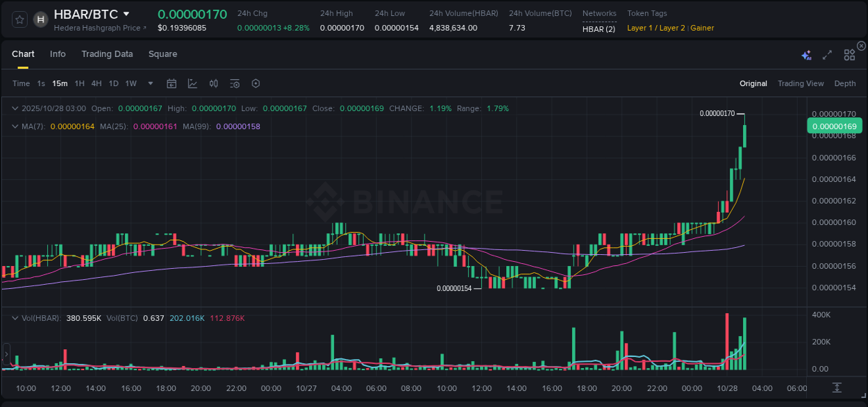Add HBAR/BTC to favorites with star icon

[x=19, y=19]
